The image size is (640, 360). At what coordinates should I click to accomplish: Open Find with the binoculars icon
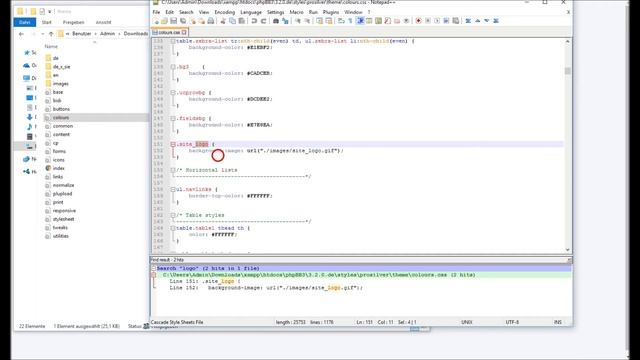click(x=276, y=21)
